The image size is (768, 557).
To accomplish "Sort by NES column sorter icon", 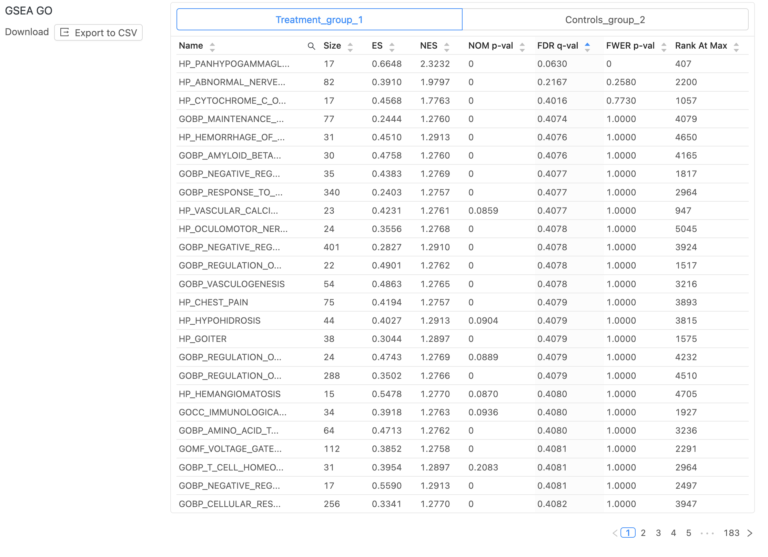I will click(446, 46).
